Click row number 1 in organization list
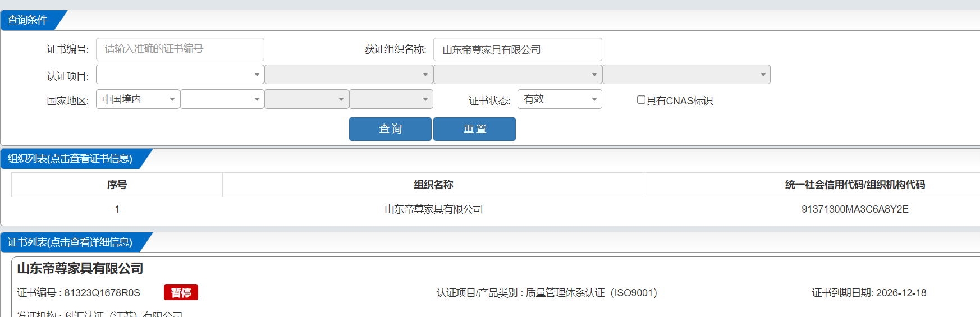The width and height of the screenshot is (980, 317). click(117, 209)
